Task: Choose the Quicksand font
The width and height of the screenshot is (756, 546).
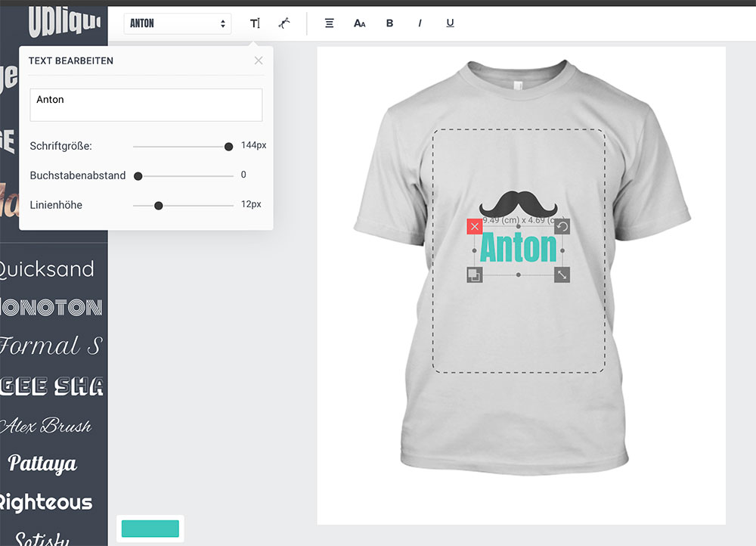Action: 47,269
